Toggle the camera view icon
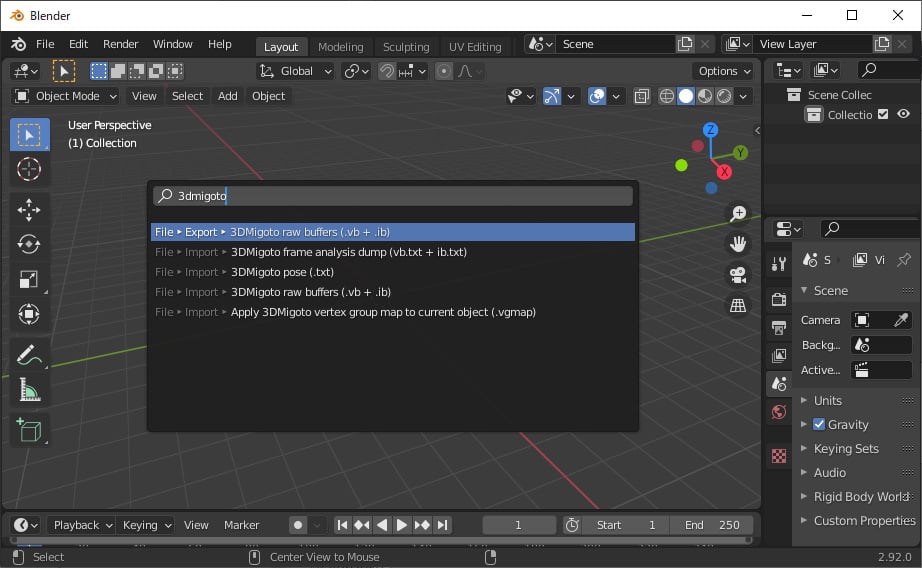Image resolution: width=922 pixels, height=568 pixels. 738,275
